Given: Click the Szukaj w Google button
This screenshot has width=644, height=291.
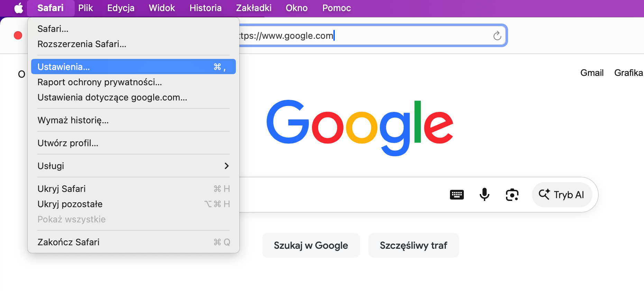Looking at the screenshot, I should click(x=311, y=245).
